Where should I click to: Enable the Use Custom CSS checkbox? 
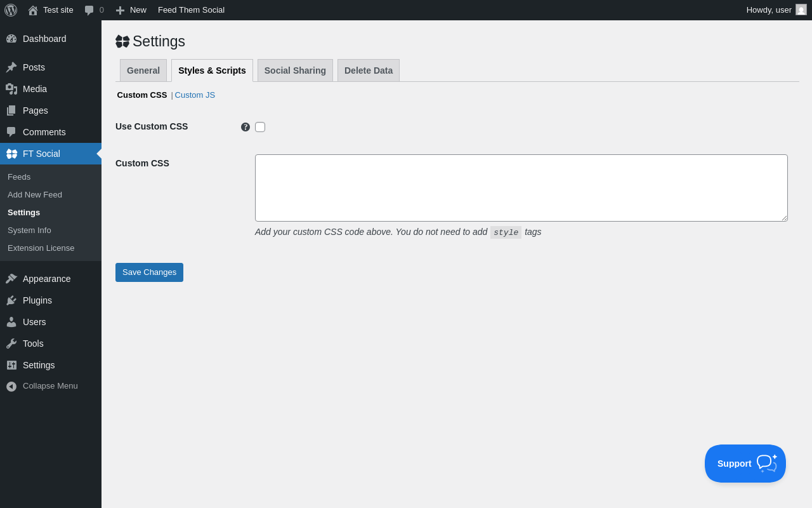coord(260,127)
